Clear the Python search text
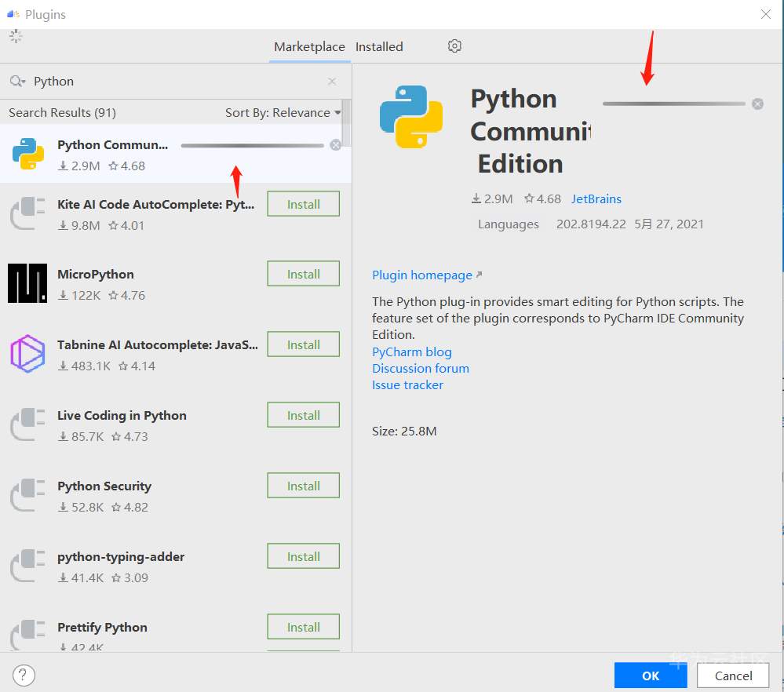Viewport: 784px width, 692px height. pyautogui.click(x=331, y=81)
